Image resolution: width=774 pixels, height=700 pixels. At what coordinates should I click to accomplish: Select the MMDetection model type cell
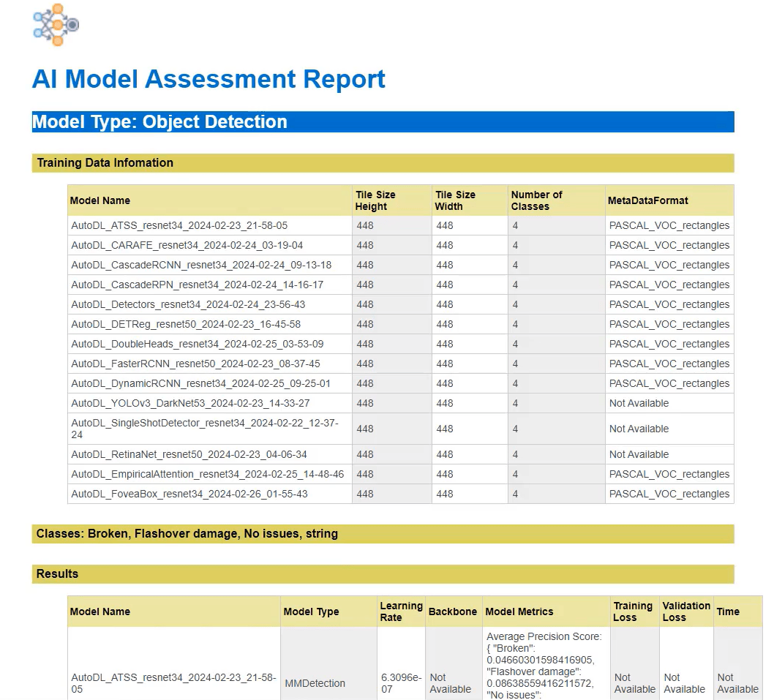point(315,683)
